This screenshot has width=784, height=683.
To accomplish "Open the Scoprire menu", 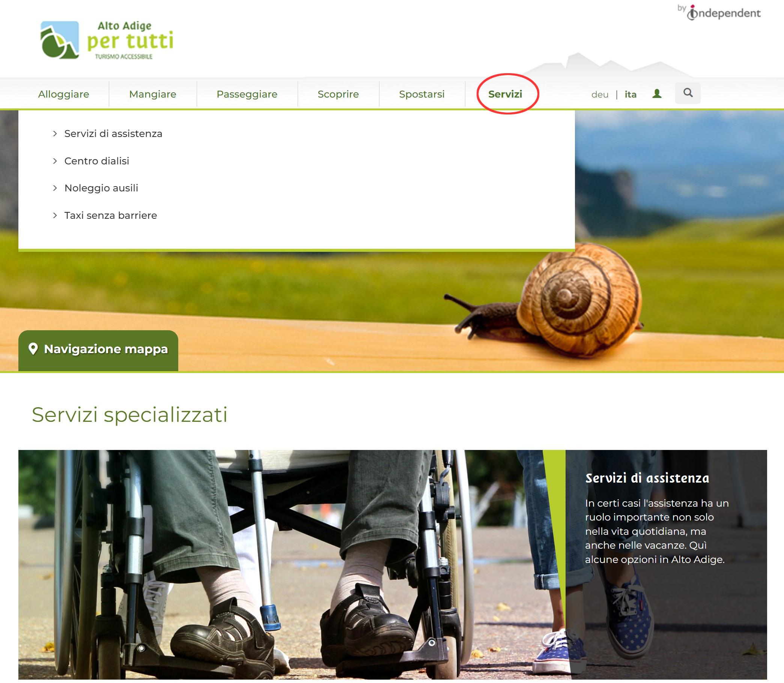I will click(338, 94).
